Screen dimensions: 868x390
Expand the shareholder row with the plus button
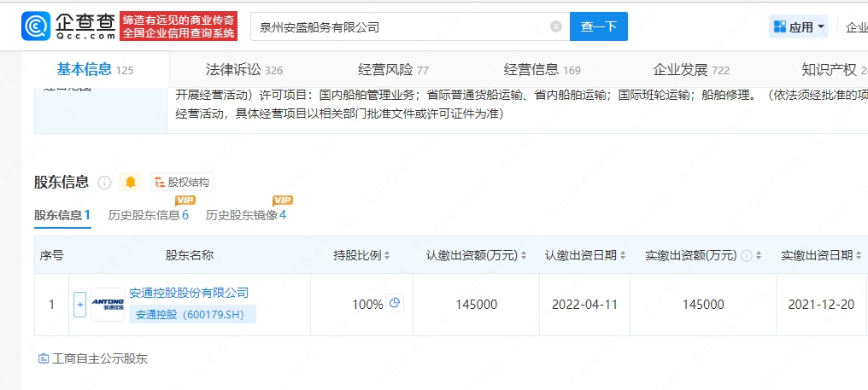79,305
